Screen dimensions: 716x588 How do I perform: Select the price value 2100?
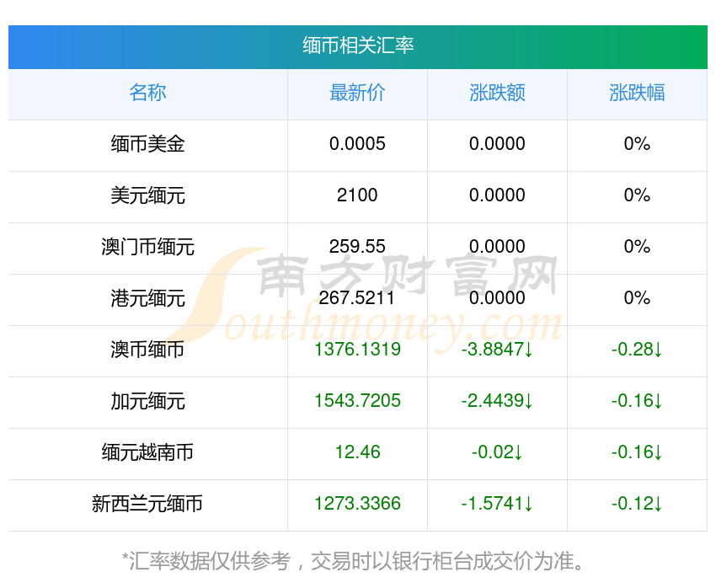(x=357, y=195)
